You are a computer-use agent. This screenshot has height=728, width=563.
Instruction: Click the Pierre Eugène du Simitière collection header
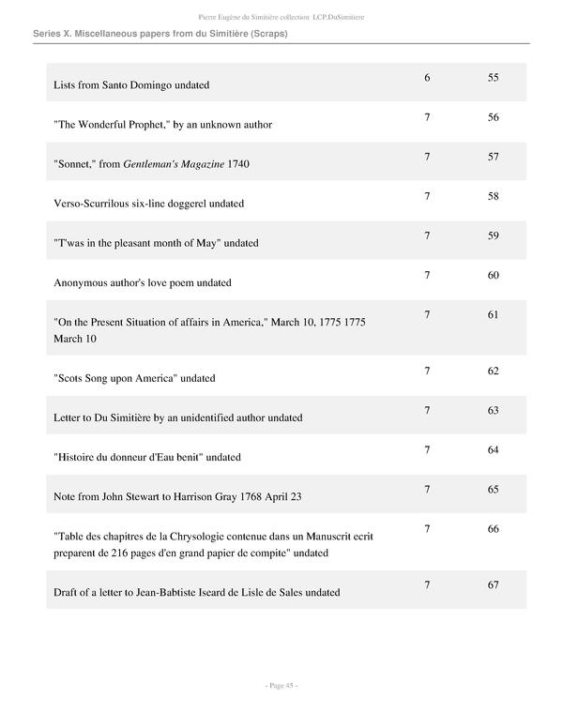(x=281, y=16)
